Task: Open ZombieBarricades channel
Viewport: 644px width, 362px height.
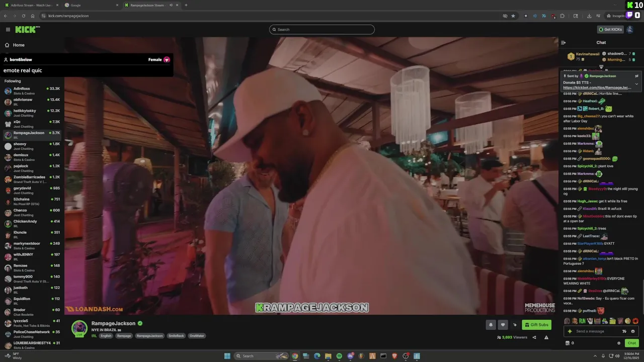Action: pyautogui.click(x=32, y=179)
